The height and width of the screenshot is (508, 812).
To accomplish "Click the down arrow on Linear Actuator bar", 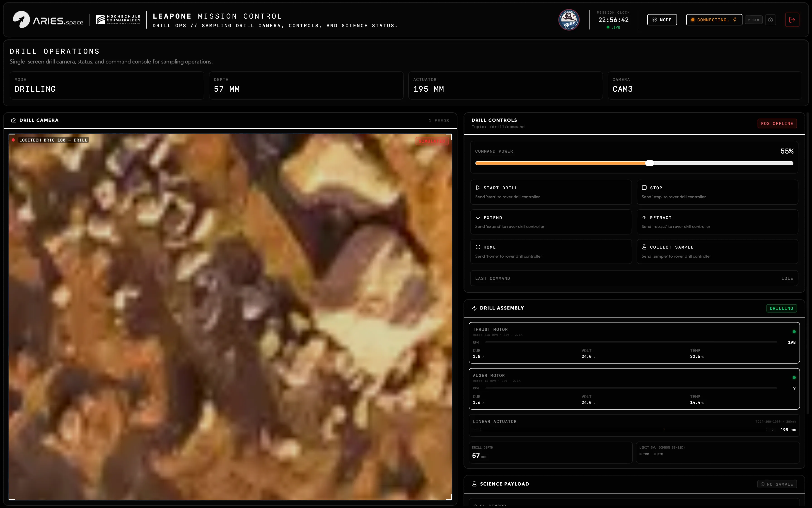I will click(x=772, y=430).
